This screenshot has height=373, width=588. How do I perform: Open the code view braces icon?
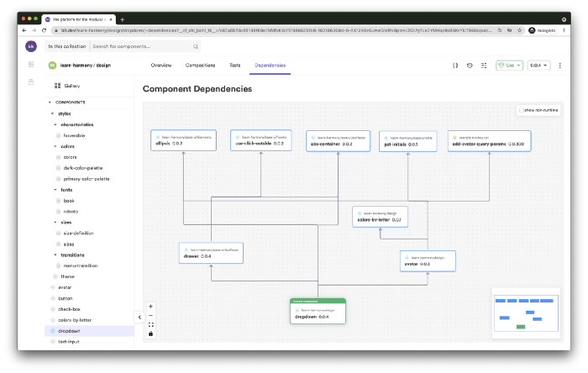click(455, 66)
